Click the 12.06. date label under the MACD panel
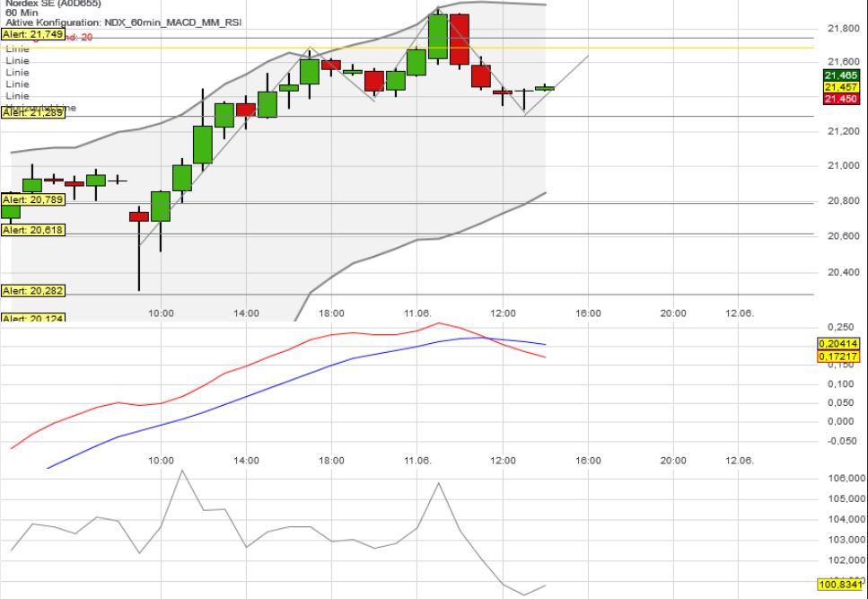Image resolution: width=868 pixels, height=599 pixels. pyautogui.click(x=740, y=461)
